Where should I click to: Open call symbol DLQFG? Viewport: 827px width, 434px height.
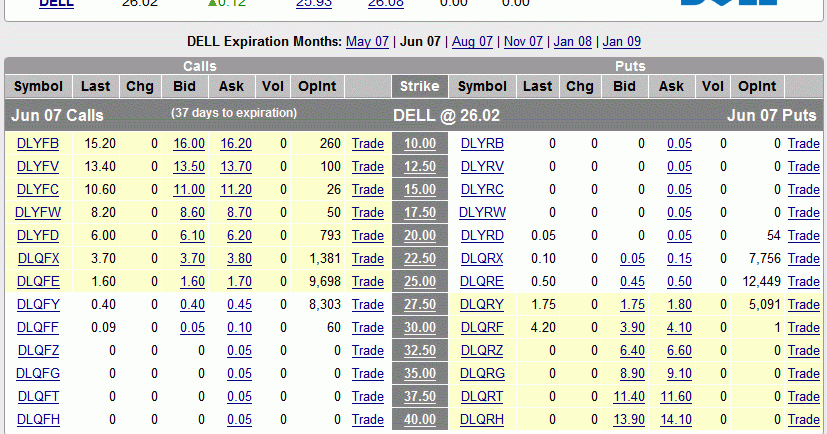[x=38, y=373]
